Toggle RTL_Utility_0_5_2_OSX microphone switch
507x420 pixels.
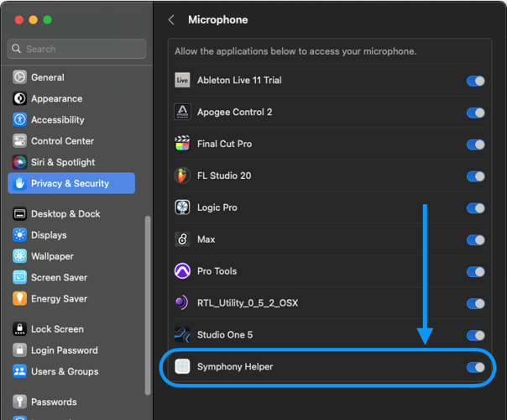tap(476, 303)
